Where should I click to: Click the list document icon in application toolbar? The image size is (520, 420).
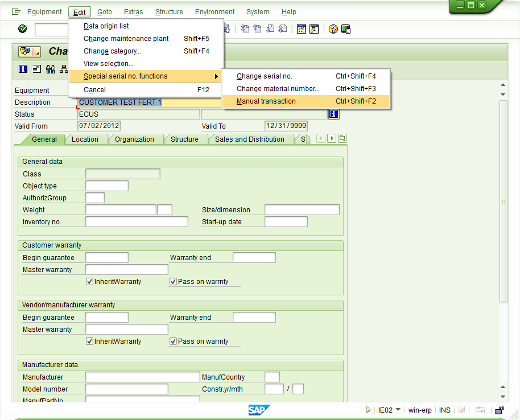point(37,69)
